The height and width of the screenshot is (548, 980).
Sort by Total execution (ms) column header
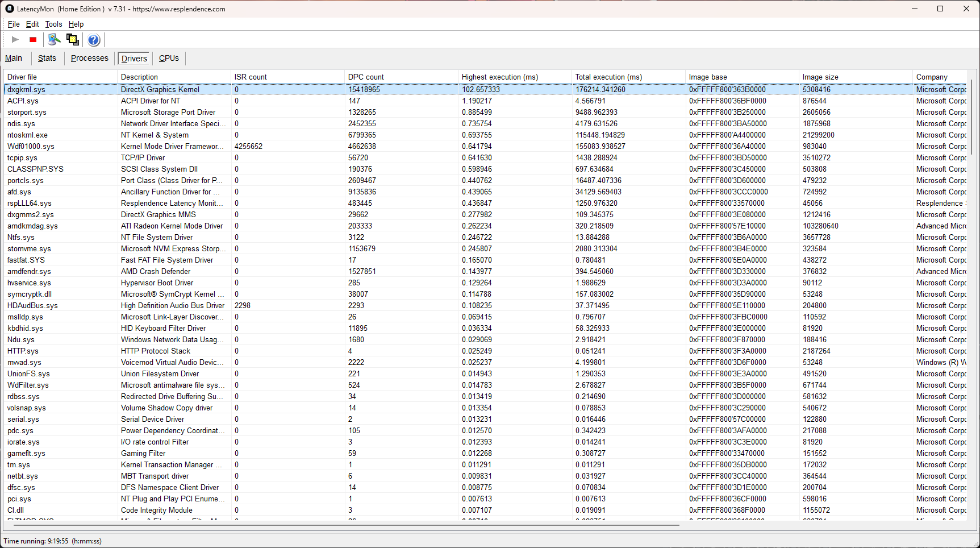point(628,77)
